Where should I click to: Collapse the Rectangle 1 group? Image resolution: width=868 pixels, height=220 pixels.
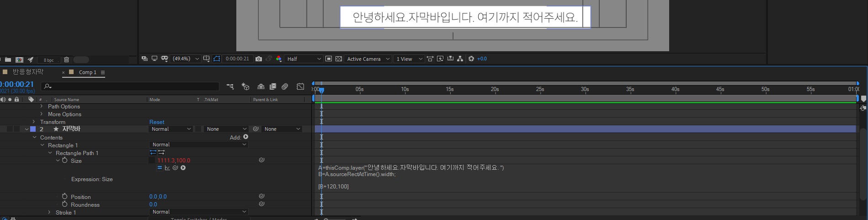coord(43,145)
